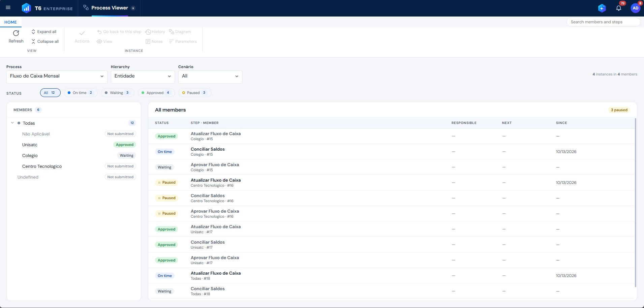The image size is (644, 308).
Task: Sort by the STATUS column header
Action: (x=162, y=123)
